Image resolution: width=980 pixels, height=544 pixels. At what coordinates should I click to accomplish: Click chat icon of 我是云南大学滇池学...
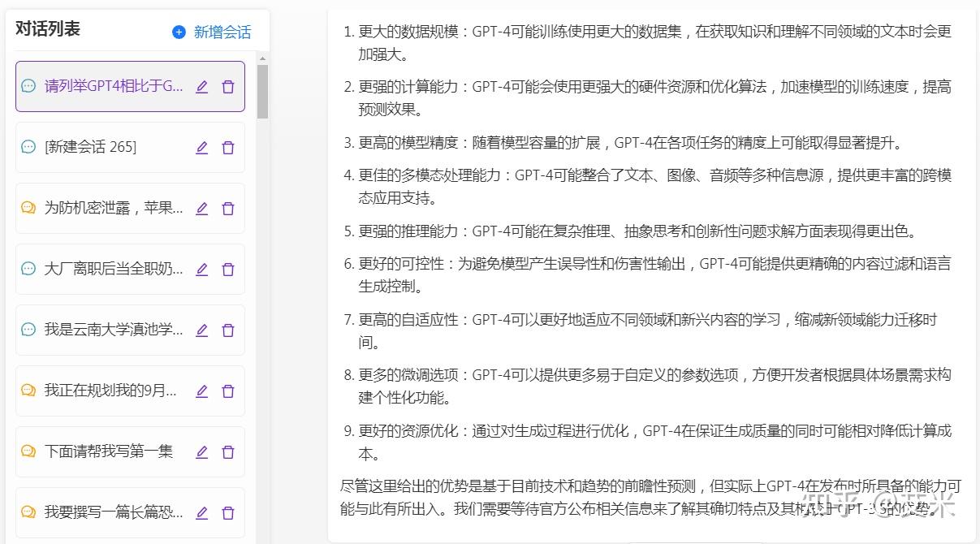[28, 330]
